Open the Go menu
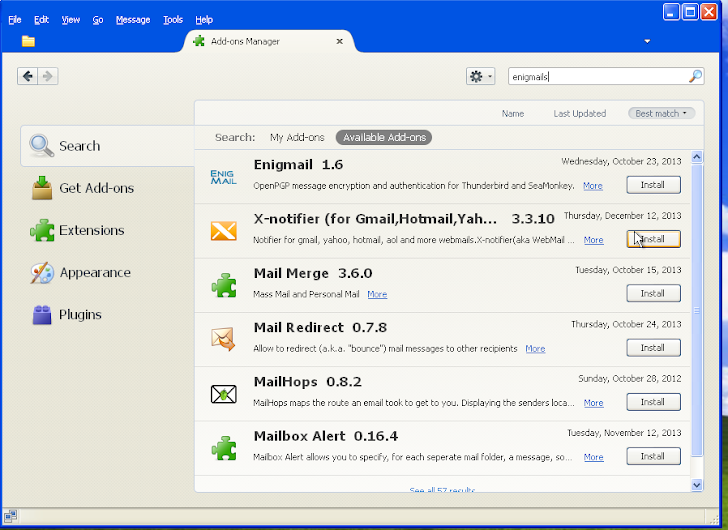This screenshot has width=728, height=530. pos(98,19)
